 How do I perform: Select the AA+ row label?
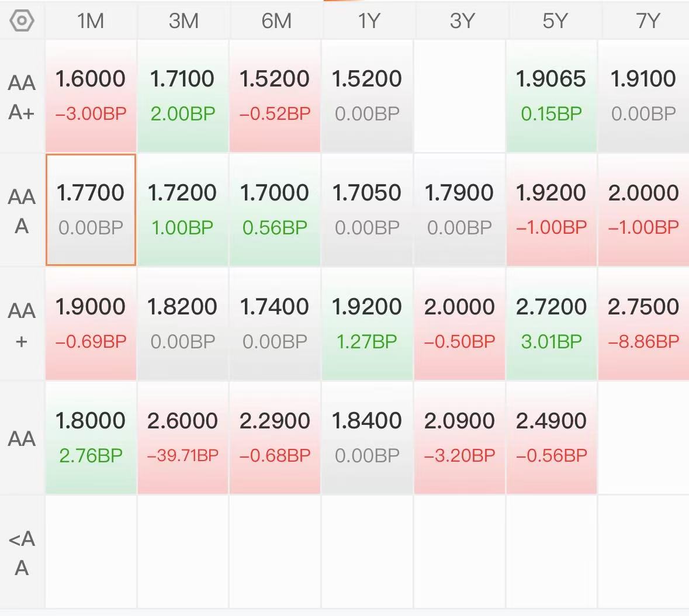click(x=22, y=325)
